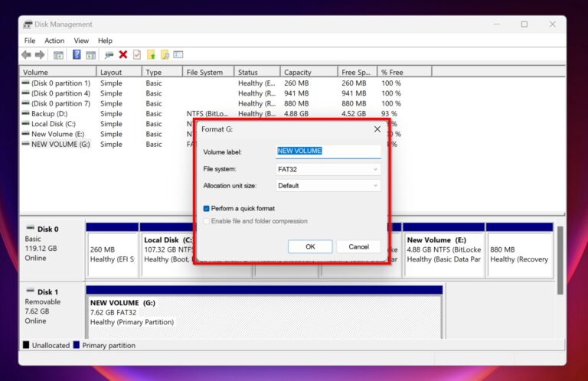Click the Disk Management title bar icon
Screen dimensions: 588x381
28,24
